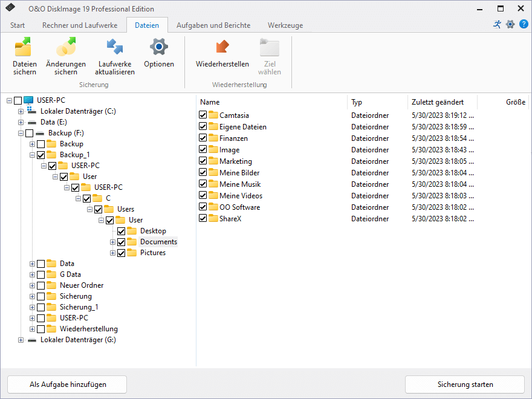
Task: Click the Desktop folder icon in tree
Action: [x=132, y=231]
